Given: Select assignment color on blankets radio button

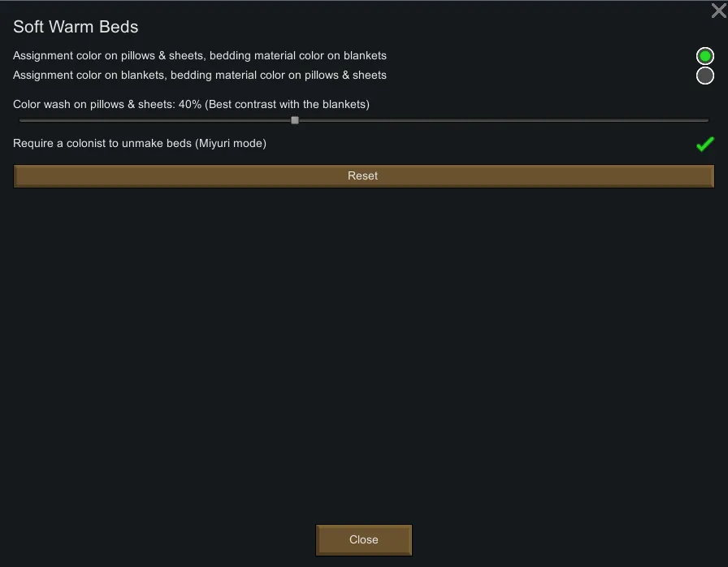Looking at the screenshot, I should 704,76.
